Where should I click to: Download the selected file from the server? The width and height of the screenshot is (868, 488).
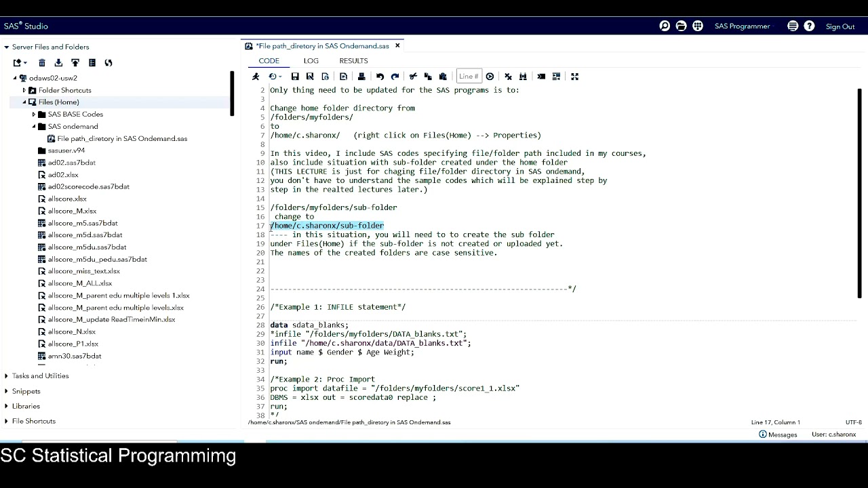58,63
